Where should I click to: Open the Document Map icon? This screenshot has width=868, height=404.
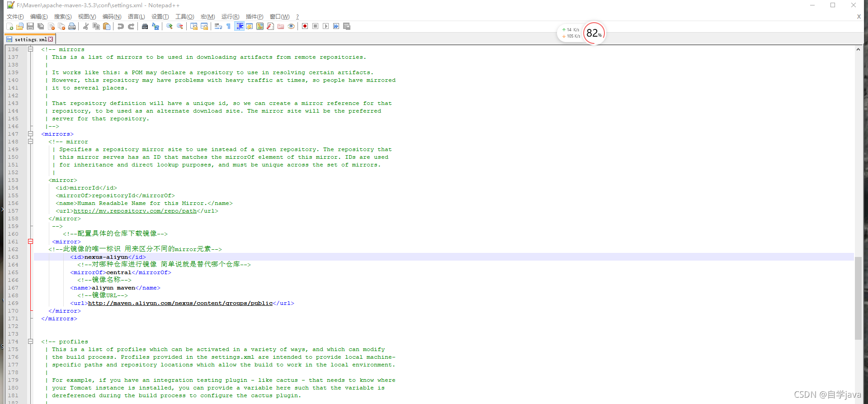[260, 26]
